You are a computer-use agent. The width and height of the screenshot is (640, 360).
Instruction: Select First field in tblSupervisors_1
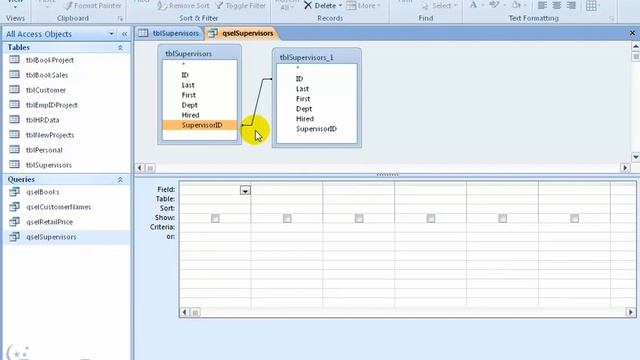[x=317, y=98]
